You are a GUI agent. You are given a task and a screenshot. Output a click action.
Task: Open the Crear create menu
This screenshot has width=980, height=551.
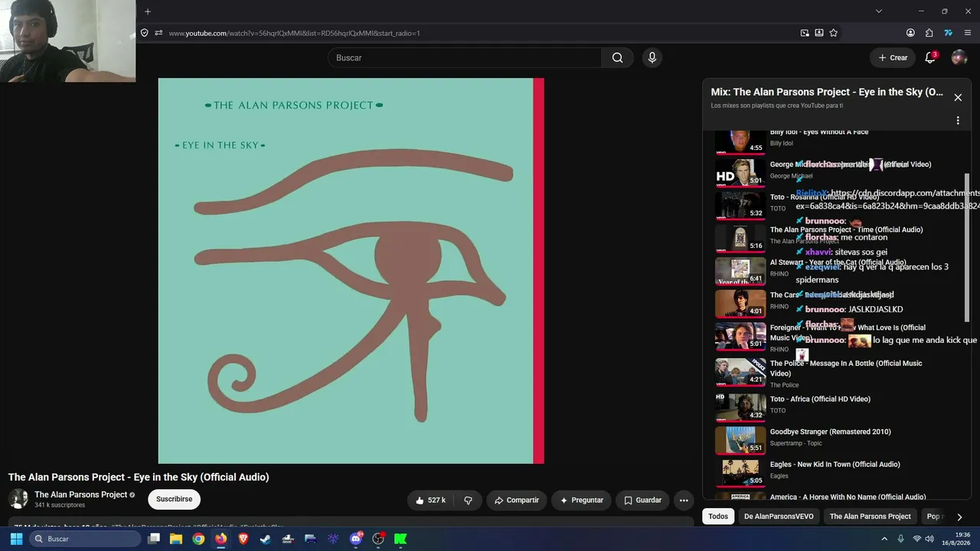[x=893, y=57]
